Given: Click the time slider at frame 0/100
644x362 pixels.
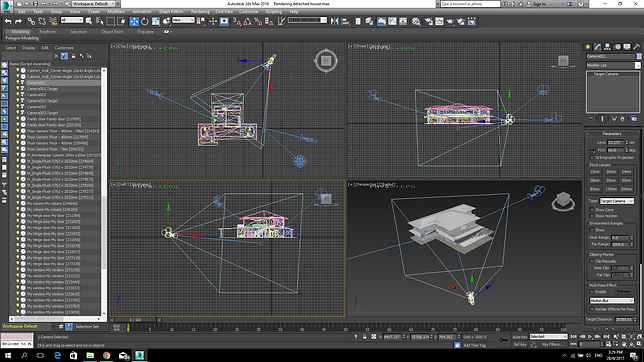Looking at the screenshot, I should pyautogui.click(x=135, y=319).
